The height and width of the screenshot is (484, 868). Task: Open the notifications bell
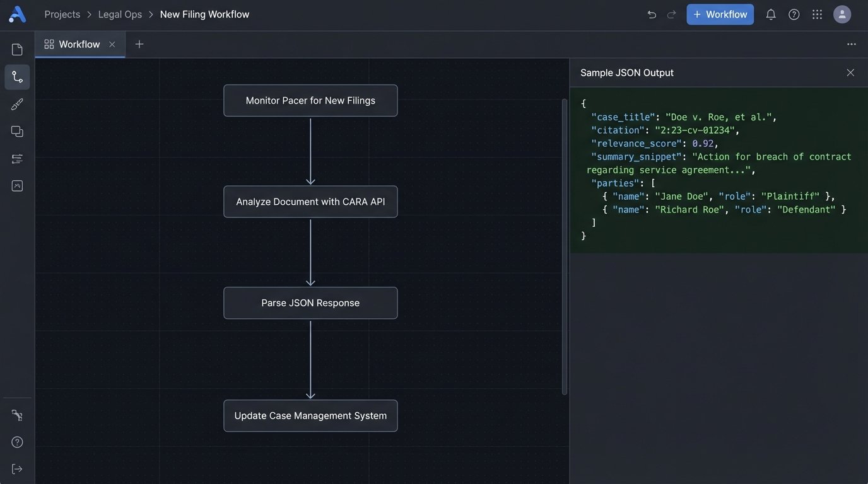coord(770,14)
